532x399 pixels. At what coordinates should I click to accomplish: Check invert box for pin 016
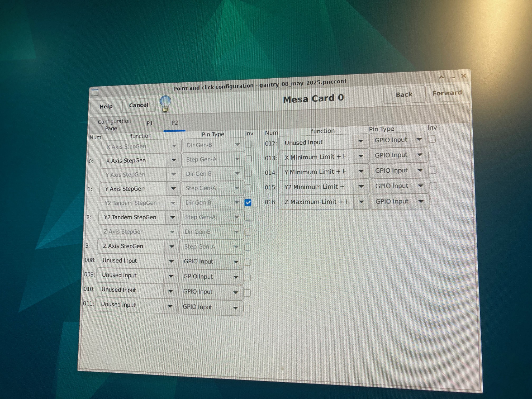click(434, 202)
